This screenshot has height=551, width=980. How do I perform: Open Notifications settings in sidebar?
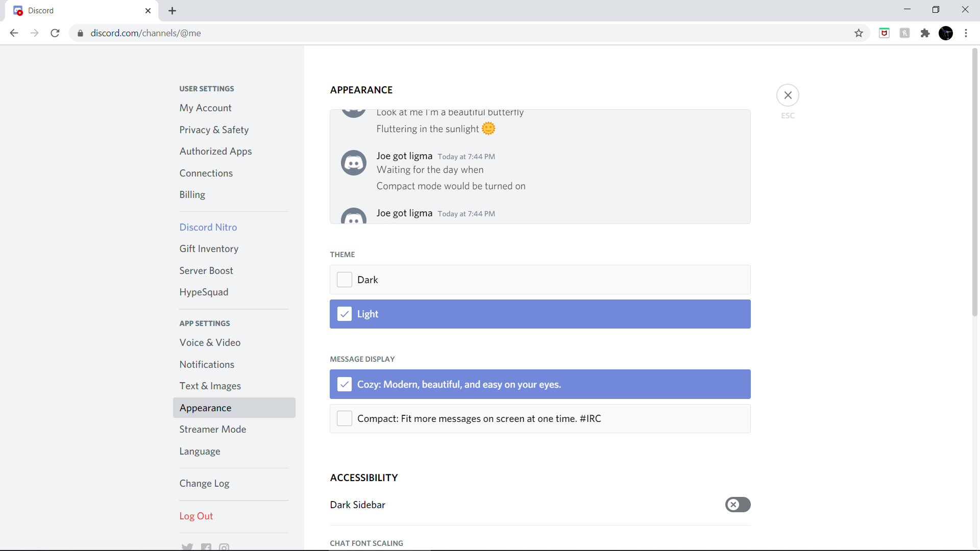click(207, 364)
